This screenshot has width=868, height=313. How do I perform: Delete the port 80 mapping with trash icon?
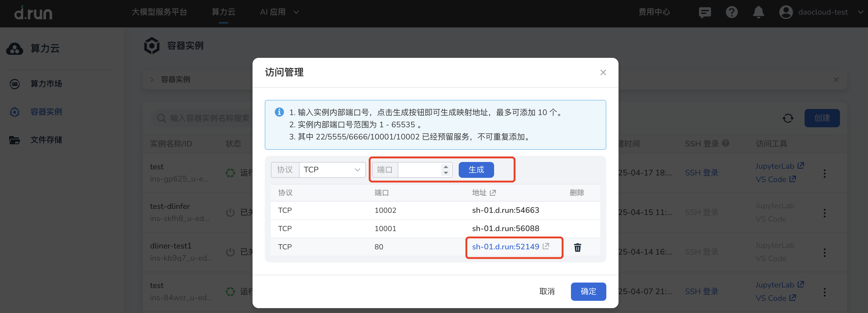coord(577,247)
